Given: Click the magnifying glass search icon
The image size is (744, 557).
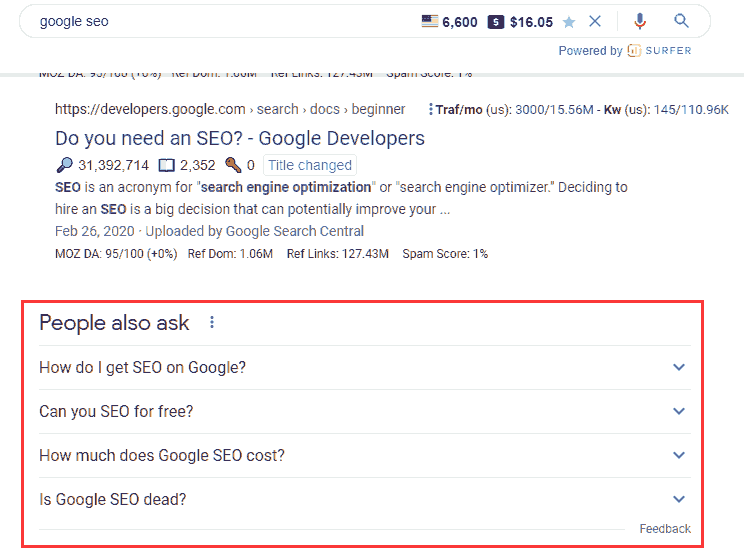Looking at the screenshot, I should [681, 21].
